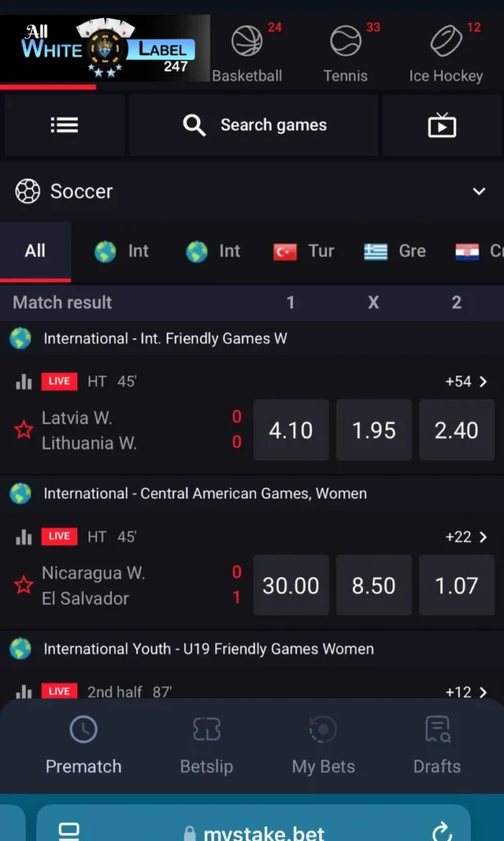
Task: Toggle favorite star for Nicaragua W. match
Action: click(x=24, y=585)
